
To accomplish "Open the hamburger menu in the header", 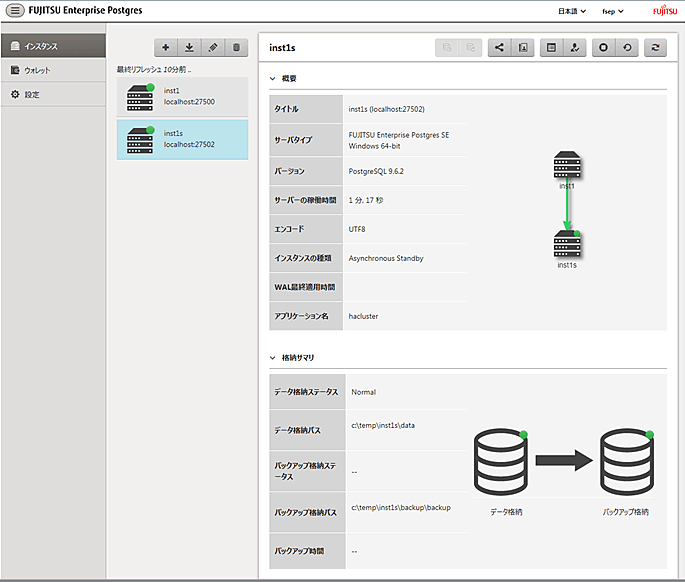I will (x=15, y=10).
